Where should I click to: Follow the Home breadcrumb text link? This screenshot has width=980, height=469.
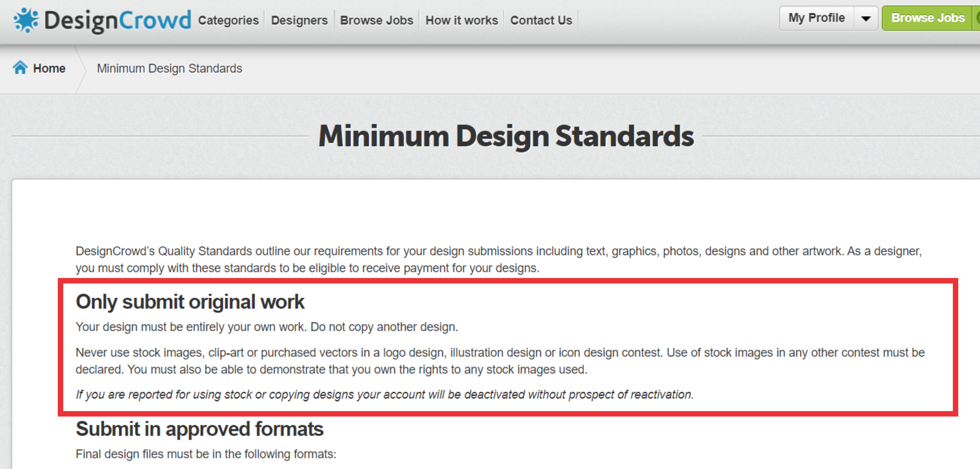(x=49, y=68)
